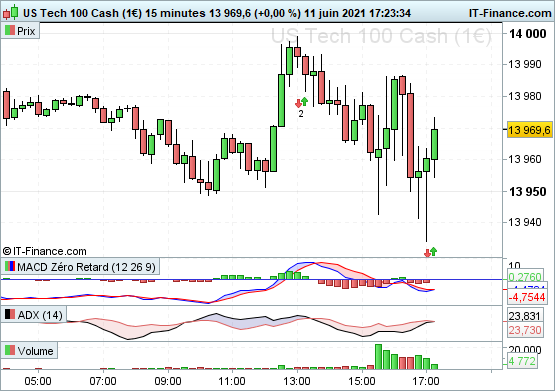Click the chart title US Tech 100 Cash (1€) 15 minutes

point(114,13)
